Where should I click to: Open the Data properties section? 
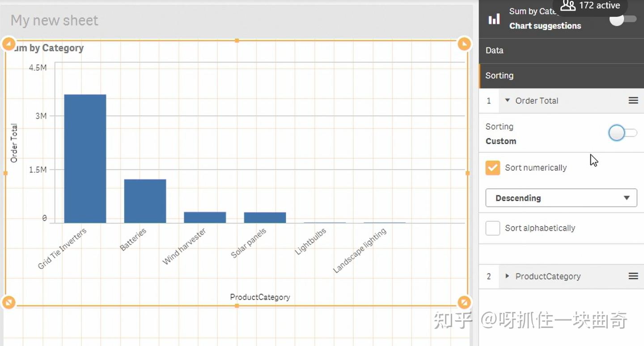pos(561,51)
